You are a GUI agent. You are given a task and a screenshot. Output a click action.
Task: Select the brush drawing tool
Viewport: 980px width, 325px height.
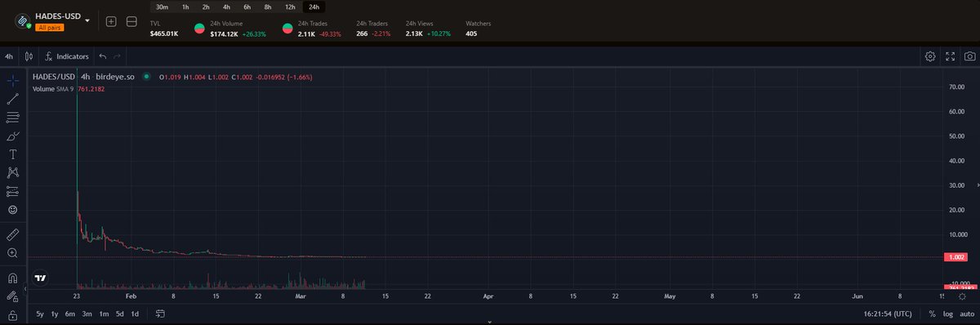point(12,136)
